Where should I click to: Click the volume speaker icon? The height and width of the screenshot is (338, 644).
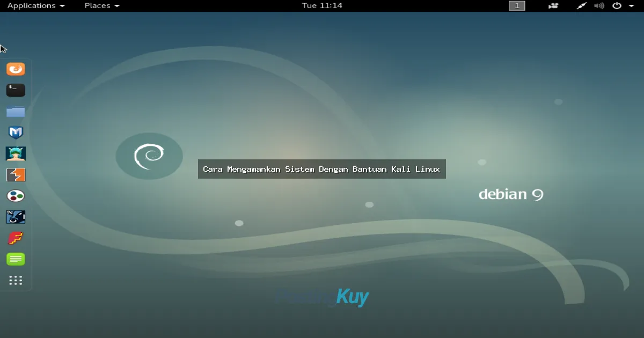599,6
